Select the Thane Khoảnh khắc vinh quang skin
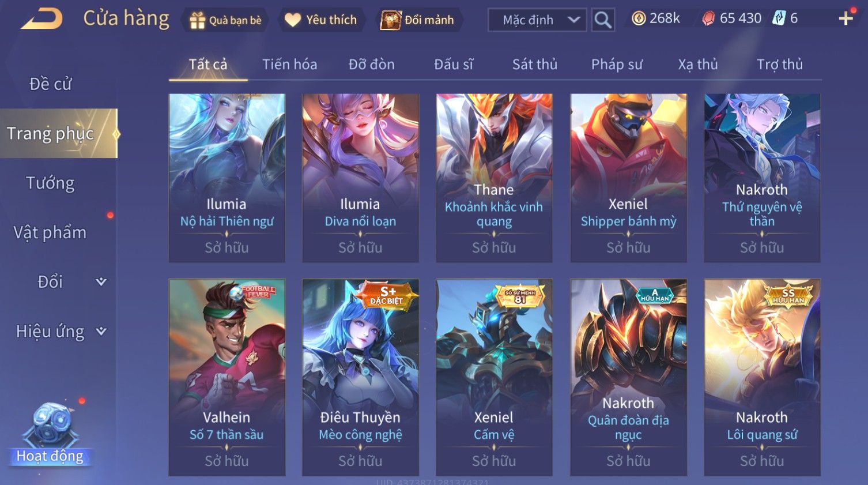The width and height of the screenshot is (868, 485). pyautogui.click(x=494, y=178)
